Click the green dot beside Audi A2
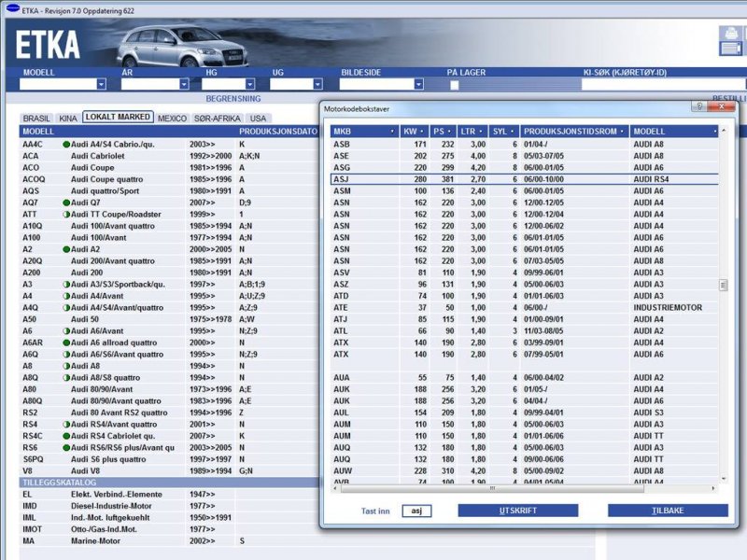This screenshot has width=747, height=560. click(x=66, y=249)
